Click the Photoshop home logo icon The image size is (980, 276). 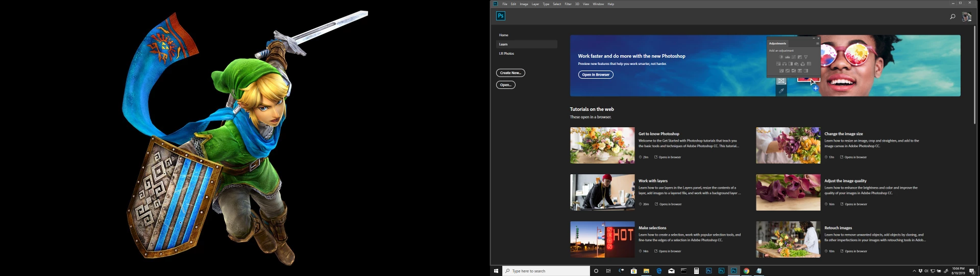pos(500,16)
